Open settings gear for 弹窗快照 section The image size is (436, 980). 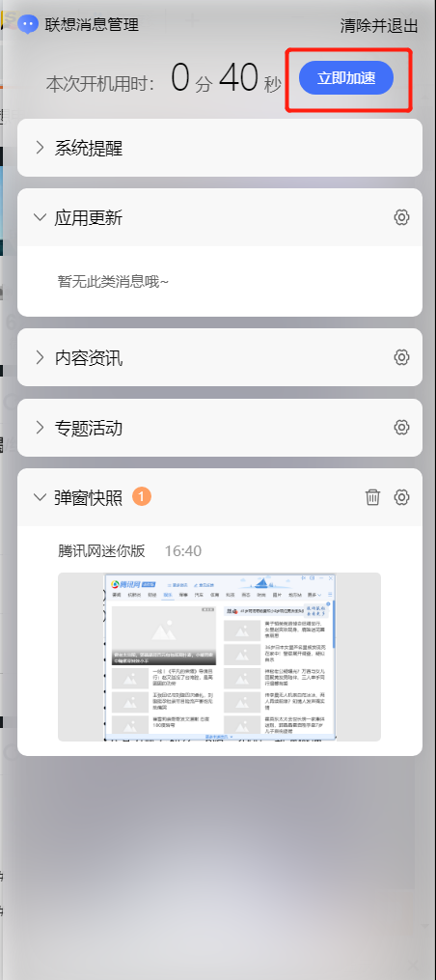point(401,497)
